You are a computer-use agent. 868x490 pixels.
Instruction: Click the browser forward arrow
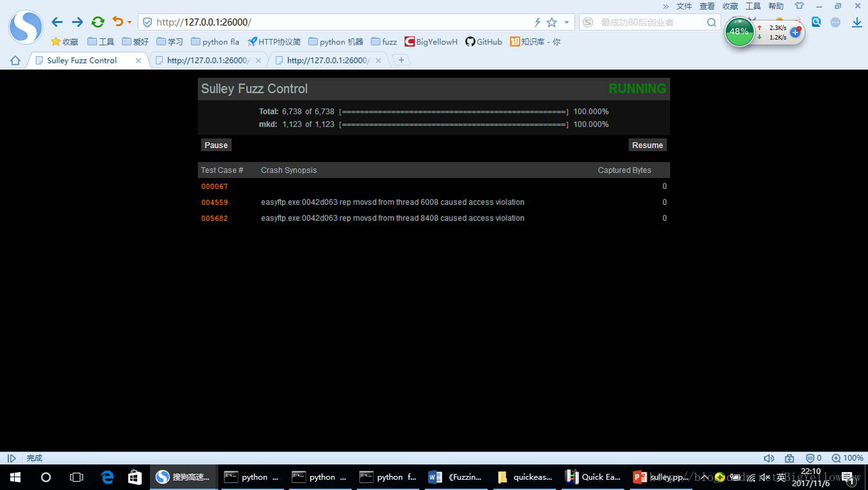coord(77,22)
